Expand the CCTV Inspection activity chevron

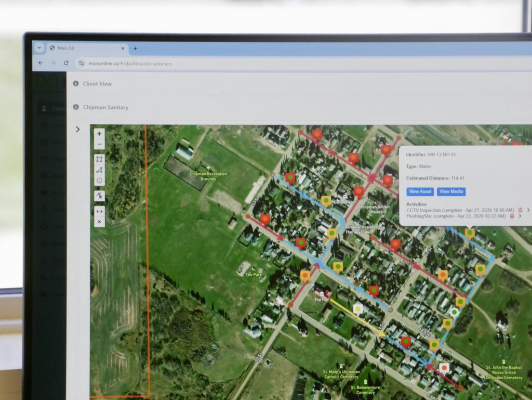click(528, 210)
